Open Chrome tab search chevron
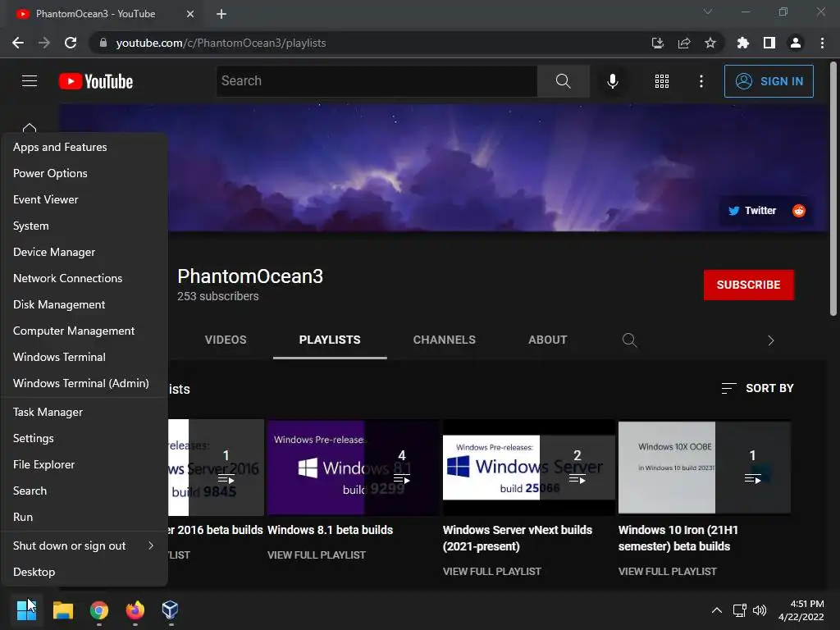 click(x=708, y=11)
